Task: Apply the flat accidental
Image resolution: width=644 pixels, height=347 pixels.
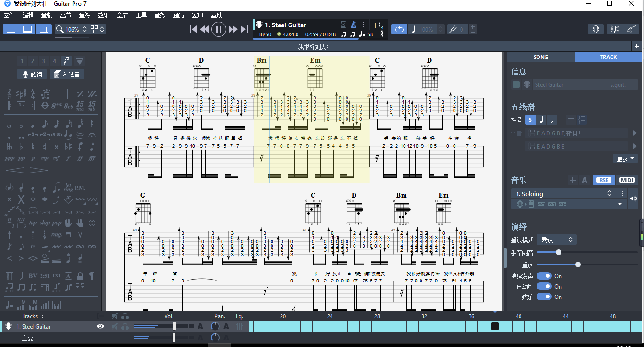Action: click(x=21, y=147)
